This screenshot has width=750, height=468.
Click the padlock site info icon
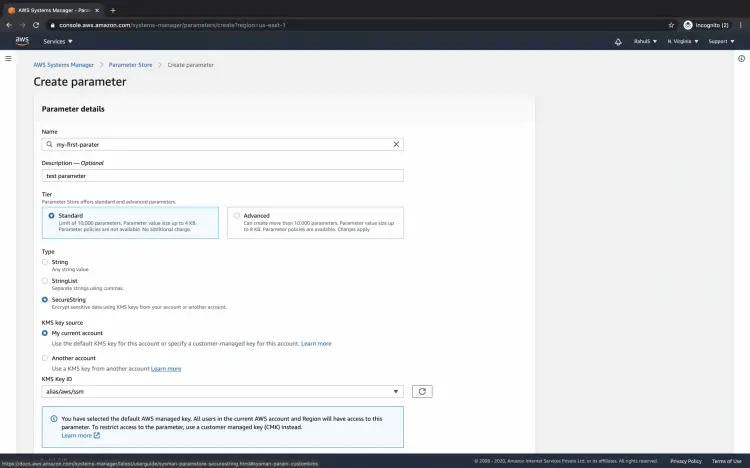point(53,25)
